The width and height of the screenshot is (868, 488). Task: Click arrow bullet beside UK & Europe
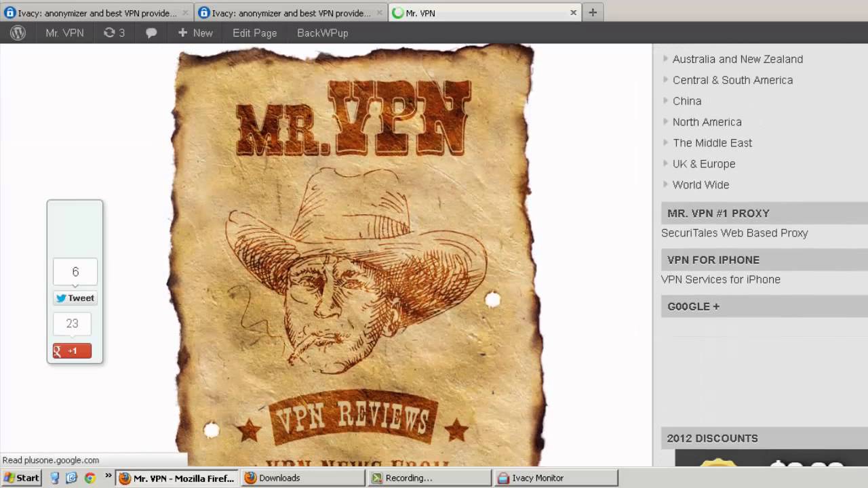coord(666,164)
